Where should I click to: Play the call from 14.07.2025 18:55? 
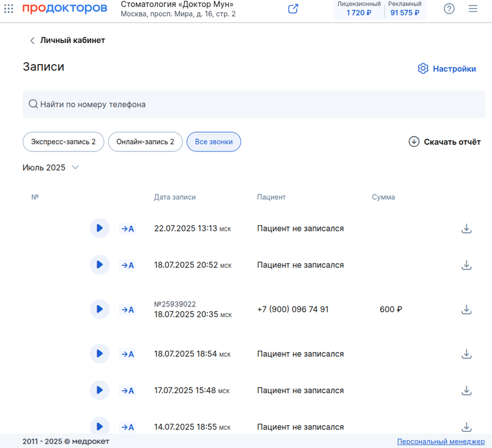point(100,426)
